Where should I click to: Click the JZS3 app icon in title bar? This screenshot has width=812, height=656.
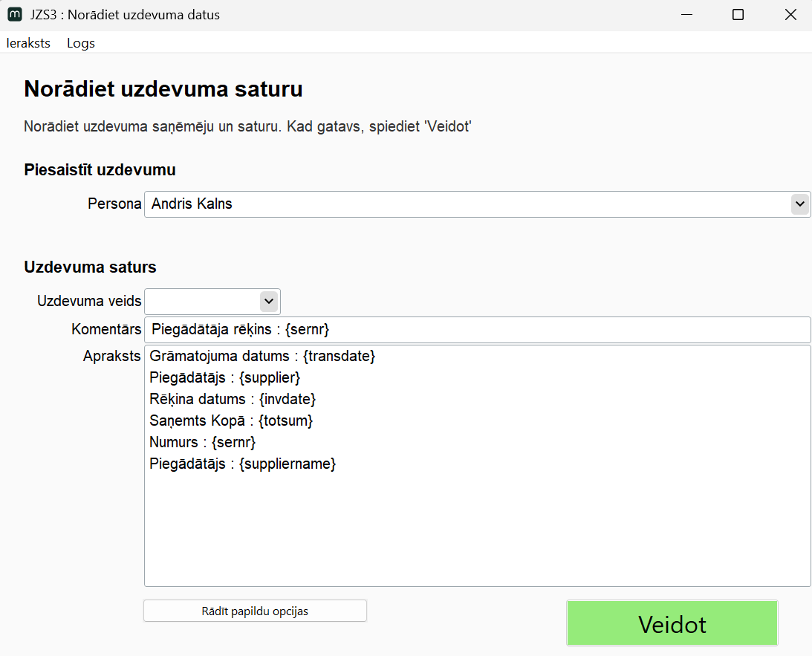tap(14, 14)
